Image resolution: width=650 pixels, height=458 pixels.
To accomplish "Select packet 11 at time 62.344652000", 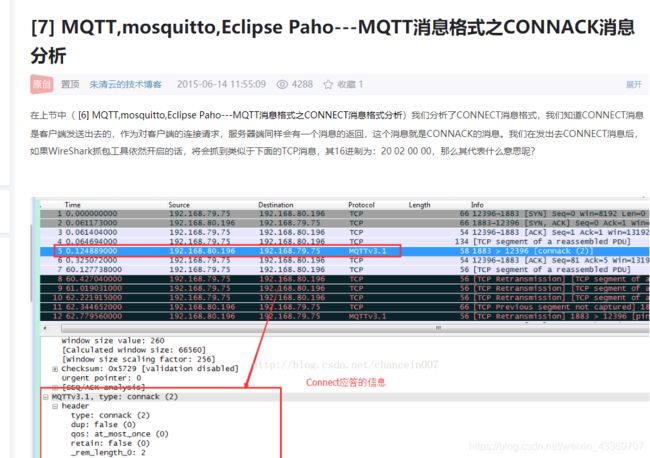I will point(344,307).
